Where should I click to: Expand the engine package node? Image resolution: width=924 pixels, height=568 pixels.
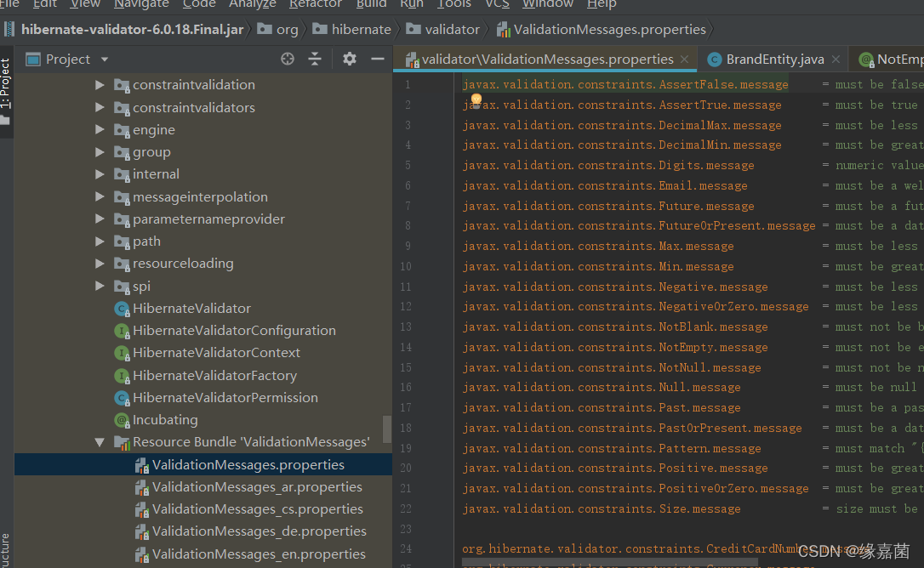(x=100, y=129)
